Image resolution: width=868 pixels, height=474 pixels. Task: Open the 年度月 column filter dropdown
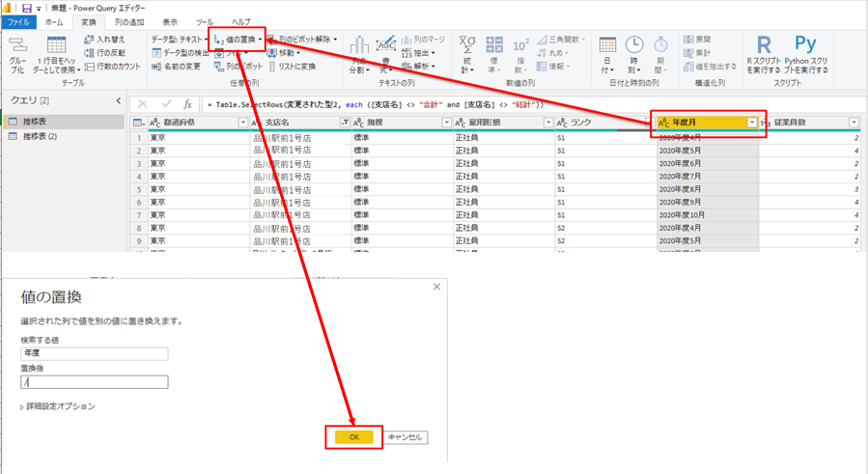click(x=752, y=123)
